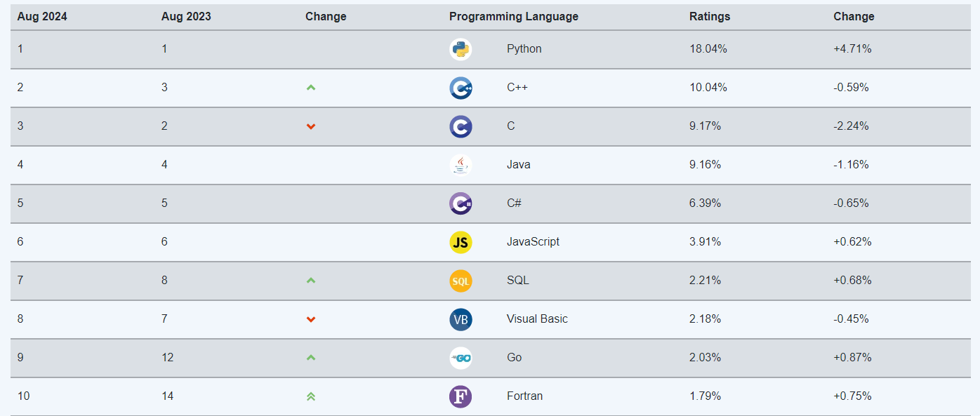The image size is (980, 416).
Task: Click the Programming Language column header
Action: (514, 17)
